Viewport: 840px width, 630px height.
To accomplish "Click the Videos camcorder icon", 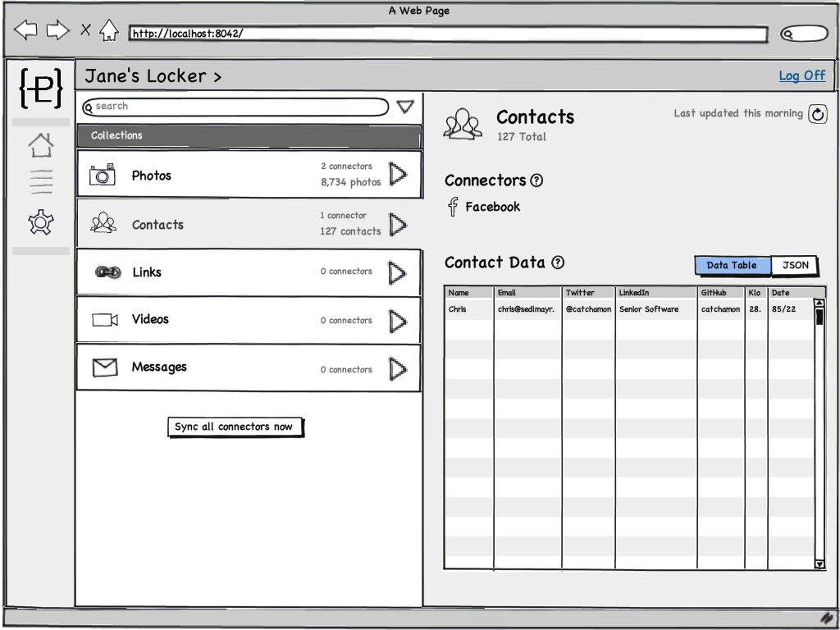I will point(105,320).
